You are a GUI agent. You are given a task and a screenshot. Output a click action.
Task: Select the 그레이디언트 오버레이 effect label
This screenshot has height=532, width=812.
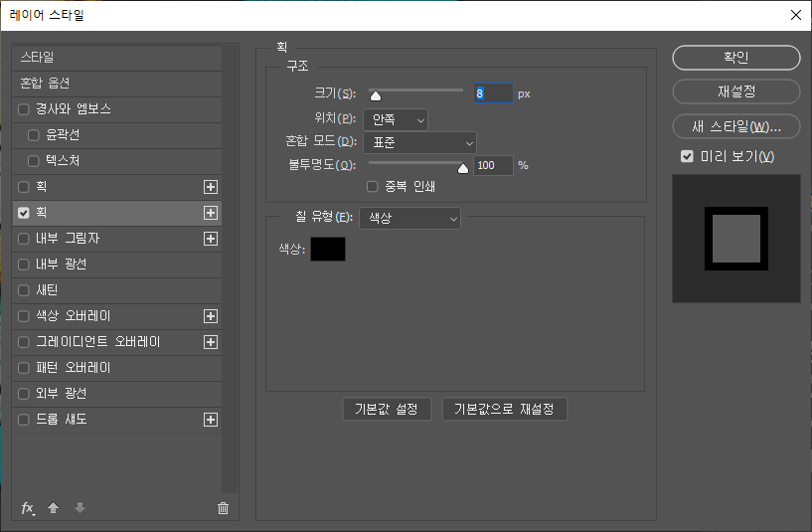click(97, 342)
